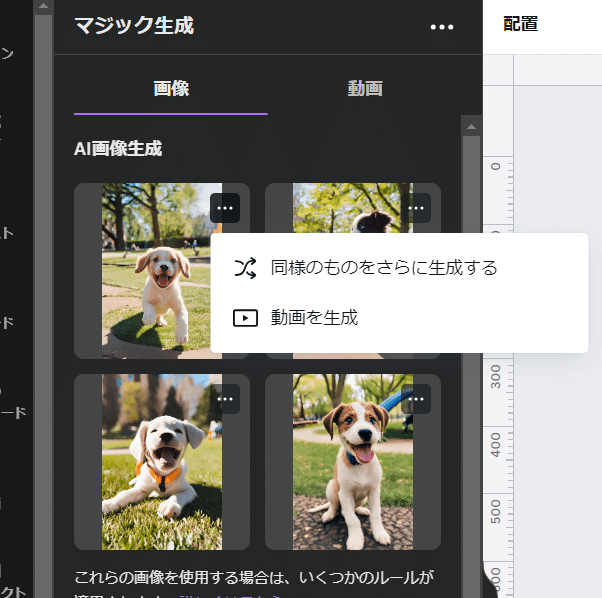
Task: Switch to the 動画 tab
Action: click(365, 89)
